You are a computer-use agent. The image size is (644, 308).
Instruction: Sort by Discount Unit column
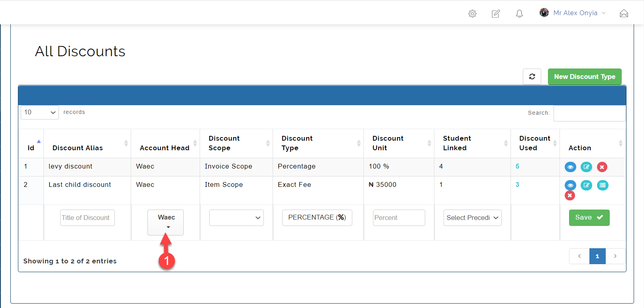point(399,143)
